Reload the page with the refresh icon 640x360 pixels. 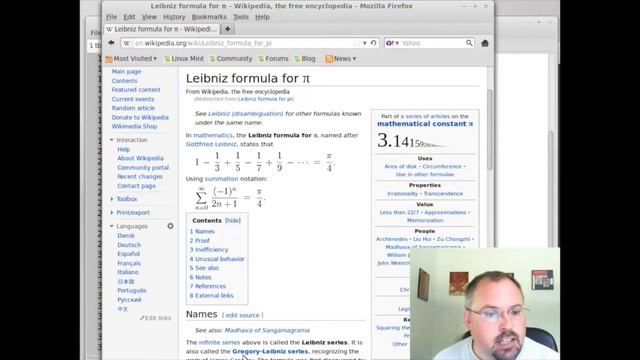[x=373, y=43]
